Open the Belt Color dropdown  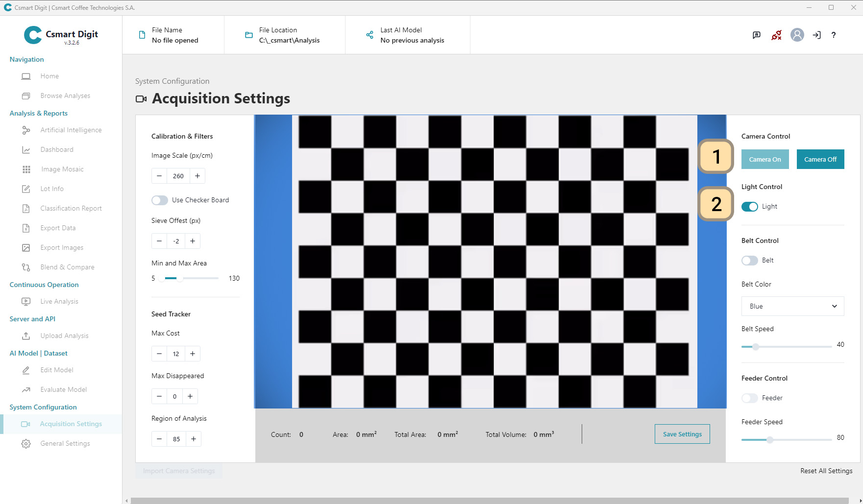tap(792, 306)
